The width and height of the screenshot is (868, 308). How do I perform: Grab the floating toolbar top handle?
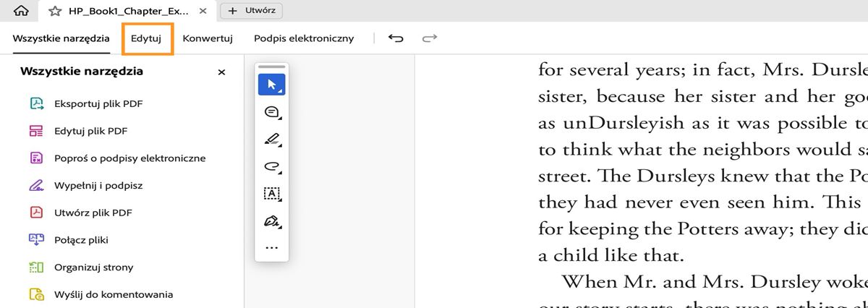point(272,67)
